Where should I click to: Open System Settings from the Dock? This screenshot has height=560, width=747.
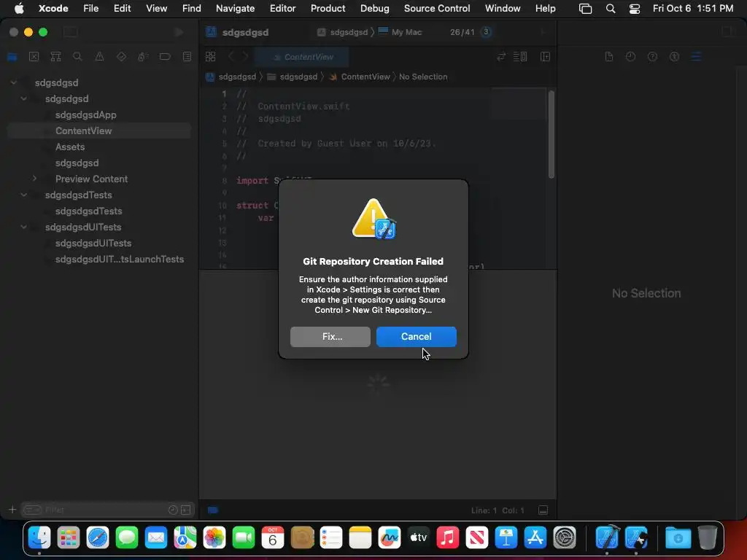click(565, 538)
